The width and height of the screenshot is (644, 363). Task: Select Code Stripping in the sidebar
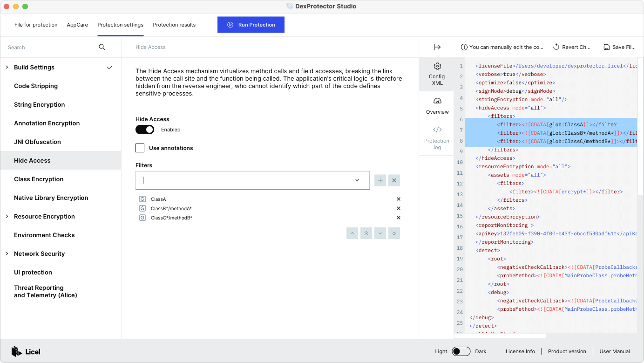click(x=61, y=86)
